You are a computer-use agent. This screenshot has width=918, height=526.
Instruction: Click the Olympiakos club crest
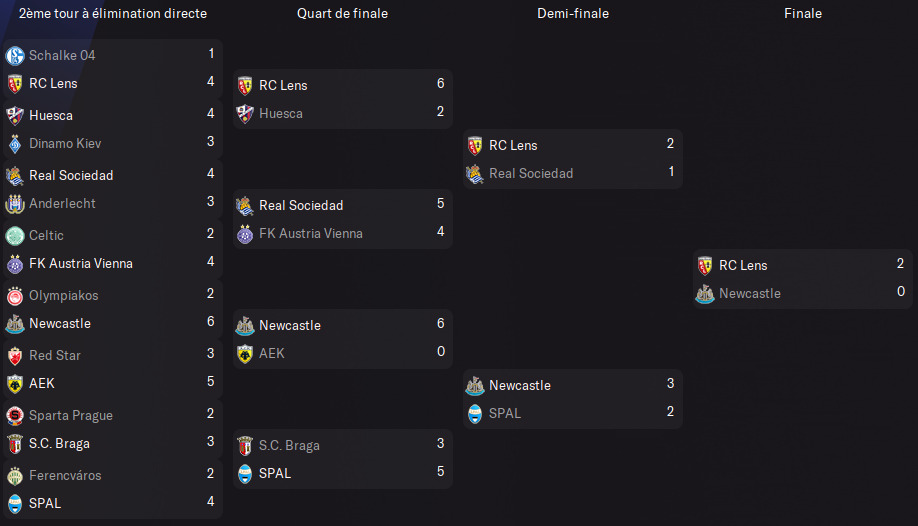(15, 296)
